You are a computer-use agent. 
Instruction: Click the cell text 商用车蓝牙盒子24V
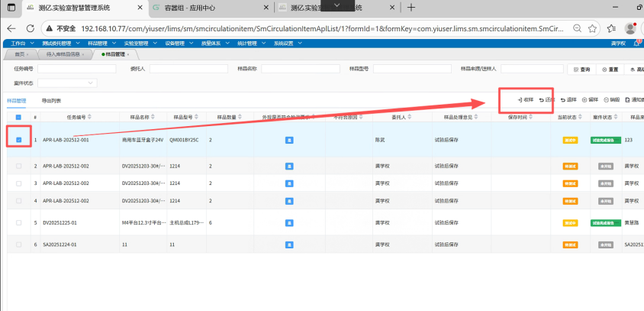coord(143,140)
